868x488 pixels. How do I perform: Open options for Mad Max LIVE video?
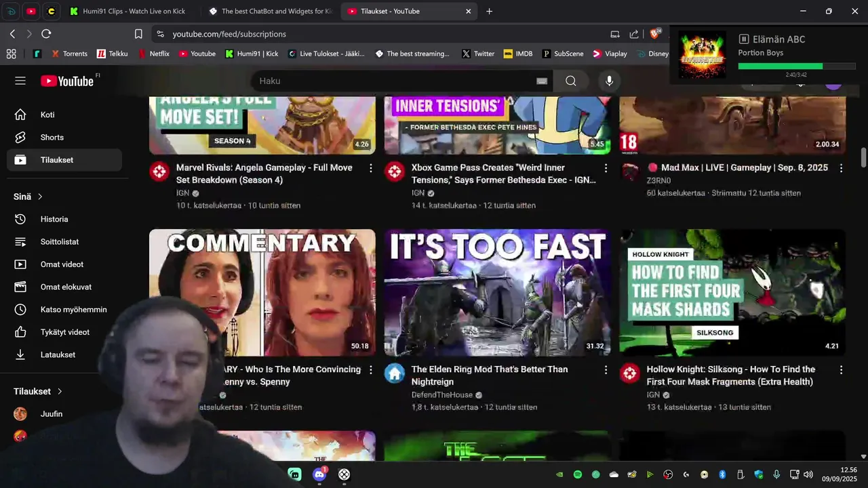841,167
